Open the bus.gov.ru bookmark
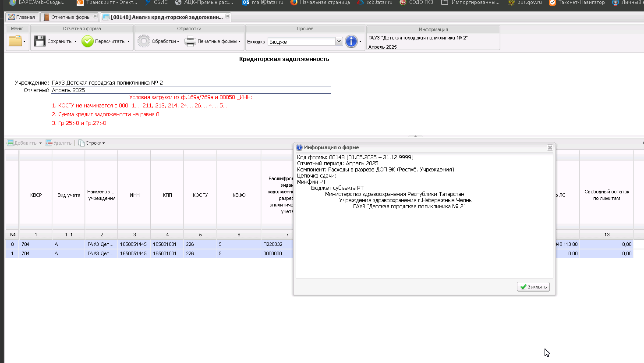This screenshot has height=363, width=644. point(524,2)
